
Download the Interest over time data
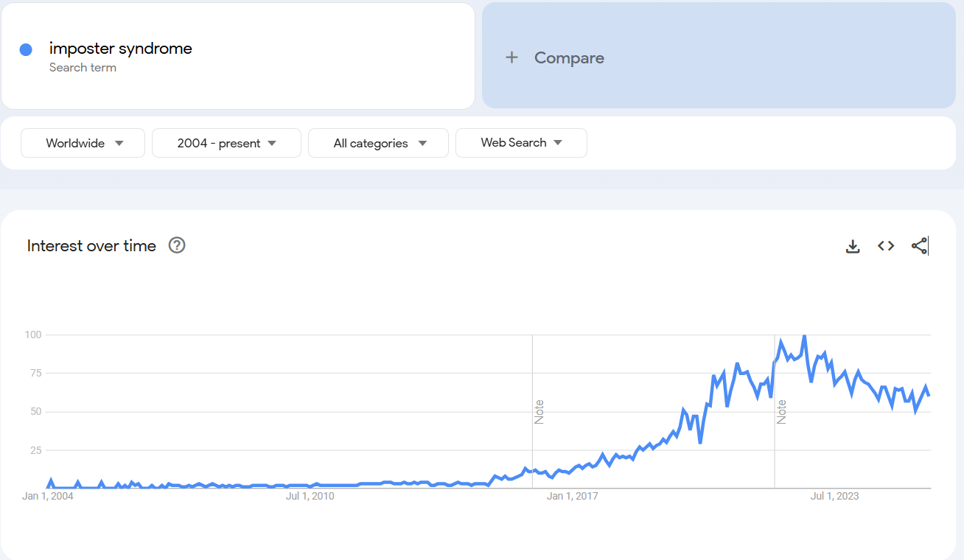[853, 246]
